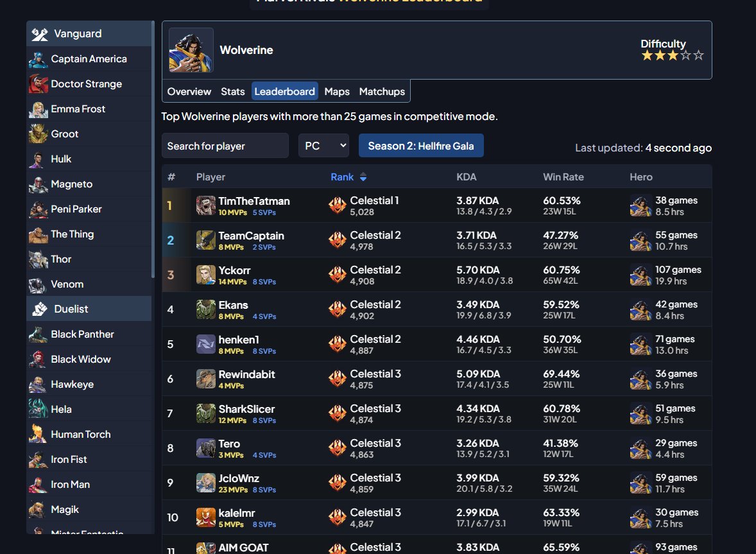
Task: Click TimTheTatman's player avatar
Action: pos(206,205)
